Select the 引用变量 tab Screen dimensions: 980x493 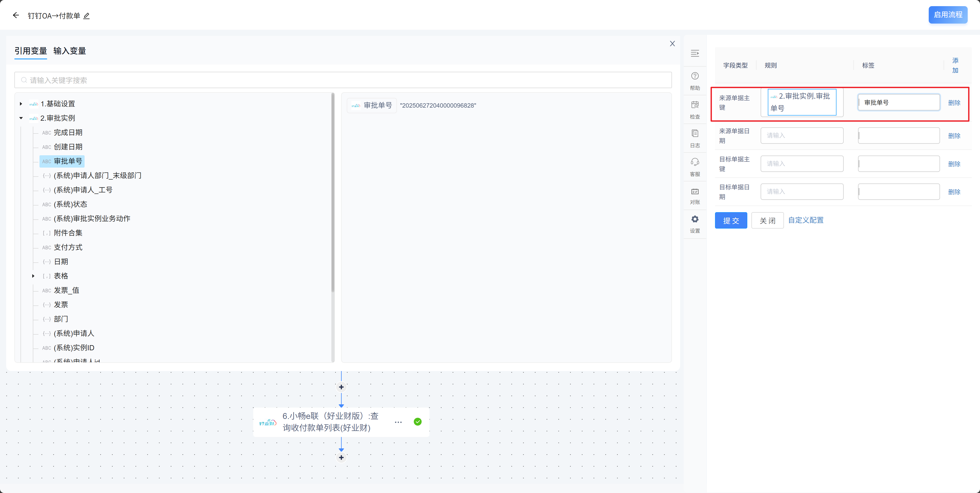click(x=30, y=51)
